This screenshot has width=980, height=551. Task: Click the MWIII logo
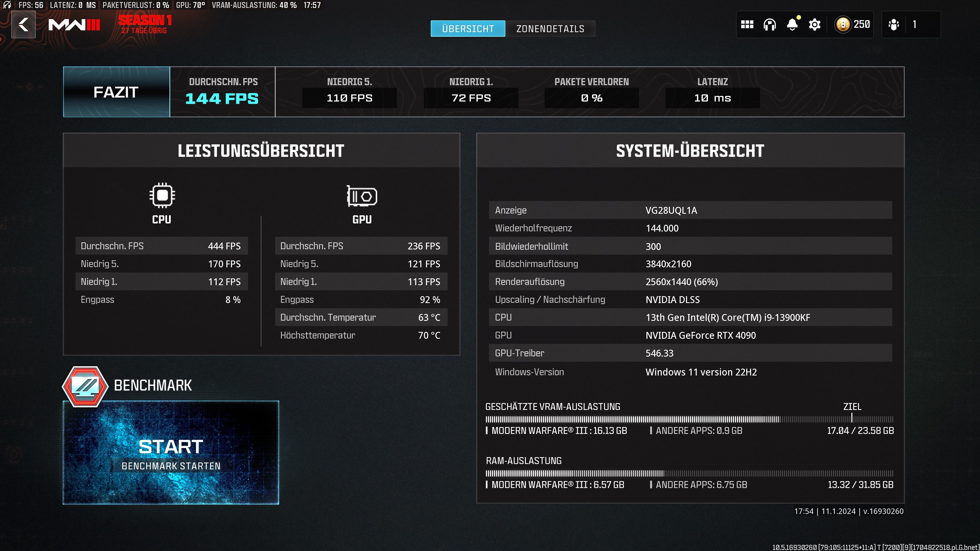click(74, 25)
